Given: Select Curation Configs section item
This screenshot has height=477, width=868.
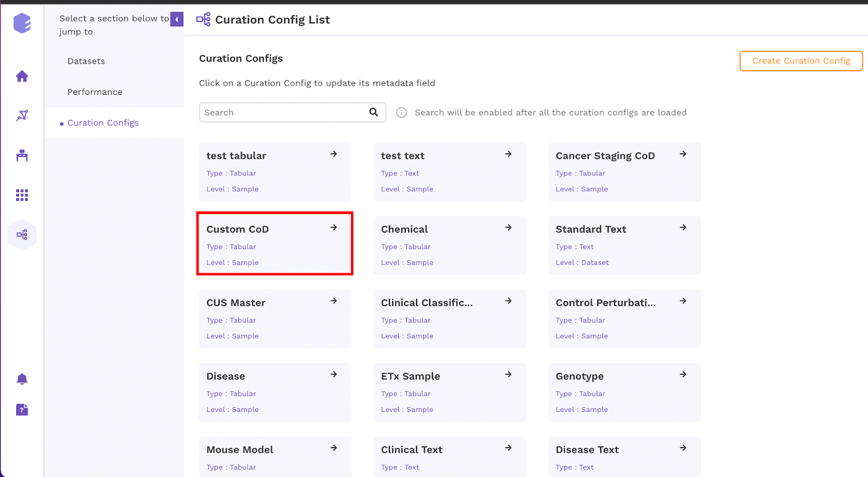Looking at the screenshot, I should 103,123.
